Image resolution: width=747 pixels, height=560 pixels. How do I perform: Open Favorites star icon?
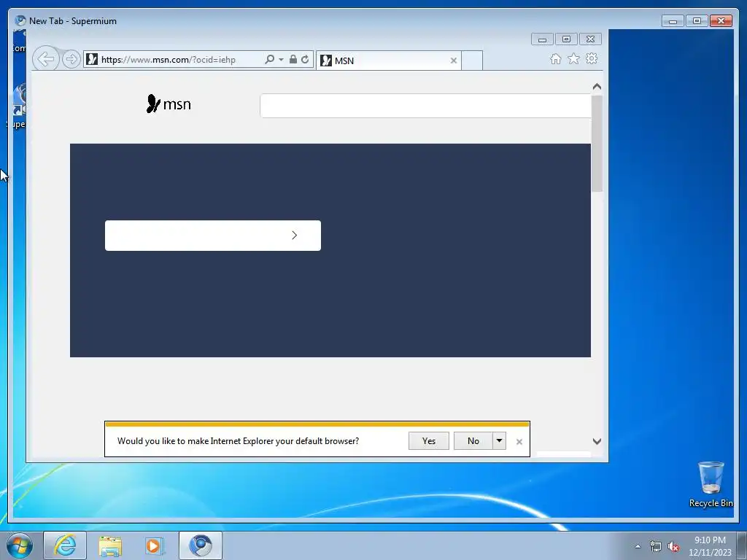pyautogui.click(x=573, y=58)
